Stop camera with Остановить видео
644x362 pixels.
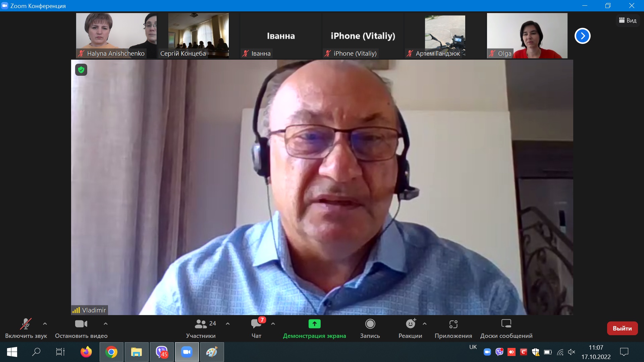click(81, 328)
